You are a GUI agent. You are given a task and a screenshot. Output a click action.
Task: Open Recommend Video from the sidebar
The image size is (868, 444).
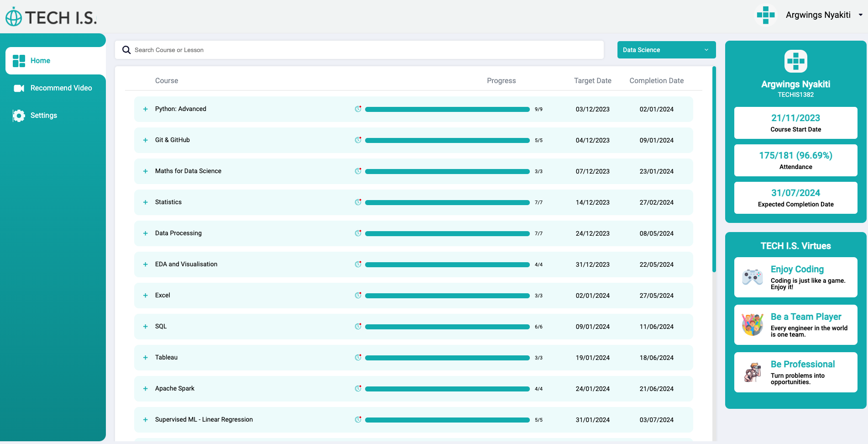click(x=61, y=88)
